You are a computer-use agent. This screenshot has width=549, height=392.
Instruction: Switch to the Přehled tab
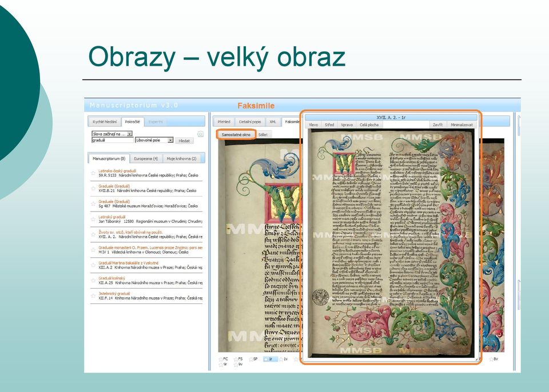(224, 122)
